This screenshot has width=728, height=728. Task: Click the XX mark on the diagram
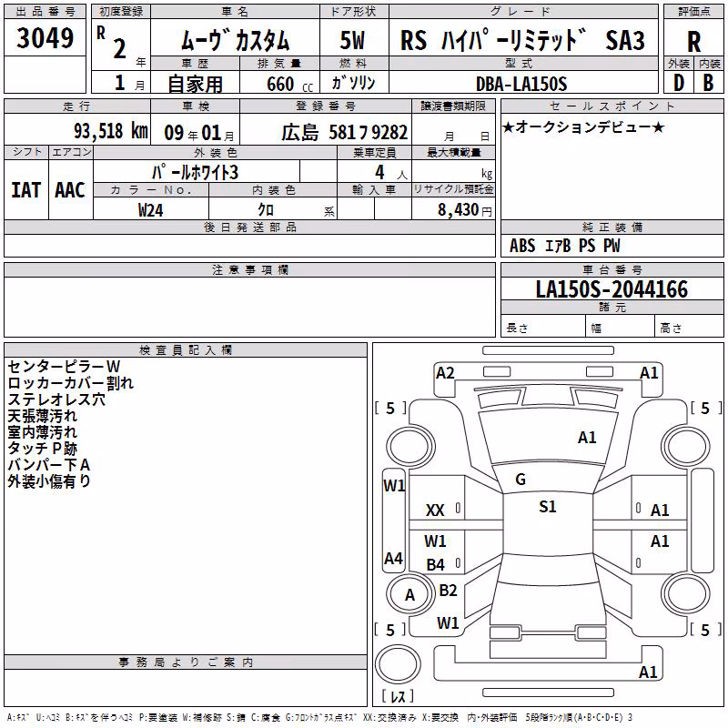pyautogui.click(x=435, y=511)
